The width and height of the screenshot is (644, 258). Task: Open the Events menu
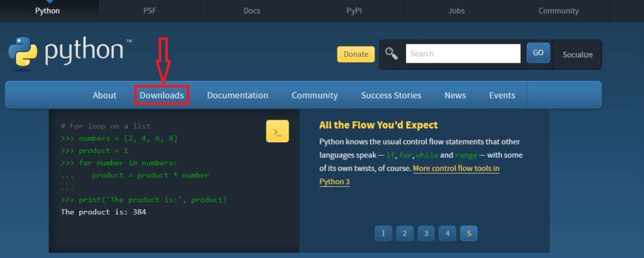coord(502,95)
